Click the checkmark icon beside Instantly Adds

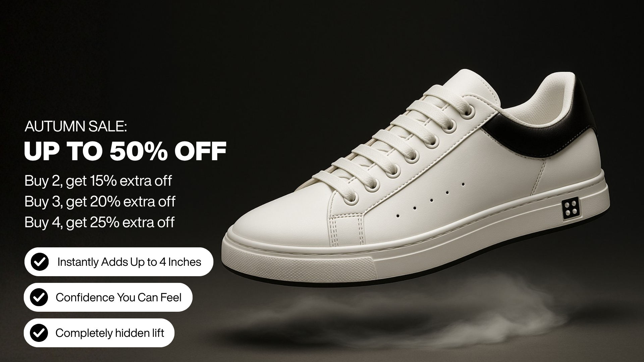40,262
